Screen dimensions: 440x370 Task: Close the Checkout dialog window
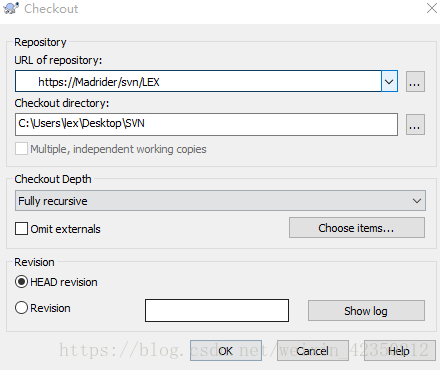[x=432, y=8]
